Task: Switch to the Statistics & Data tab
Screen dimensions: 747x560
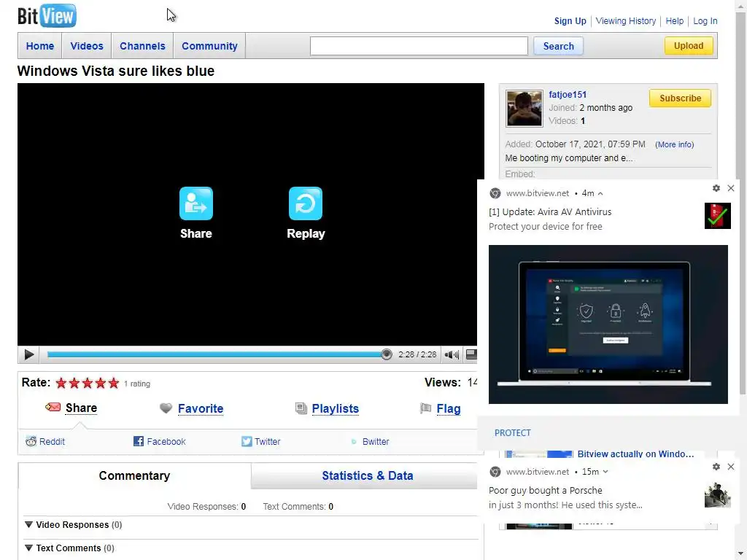Action: click(x=368, y=475)
